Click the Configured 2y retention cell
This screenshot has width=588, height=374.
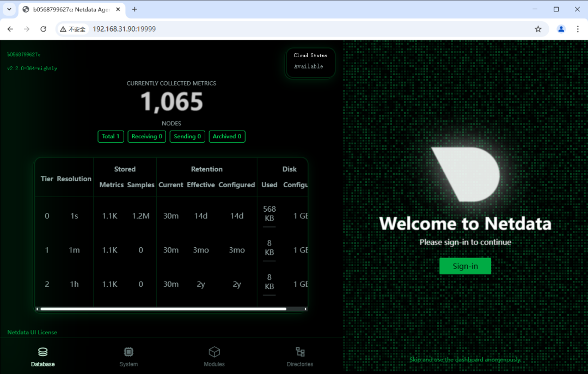(x=237, y=284)
